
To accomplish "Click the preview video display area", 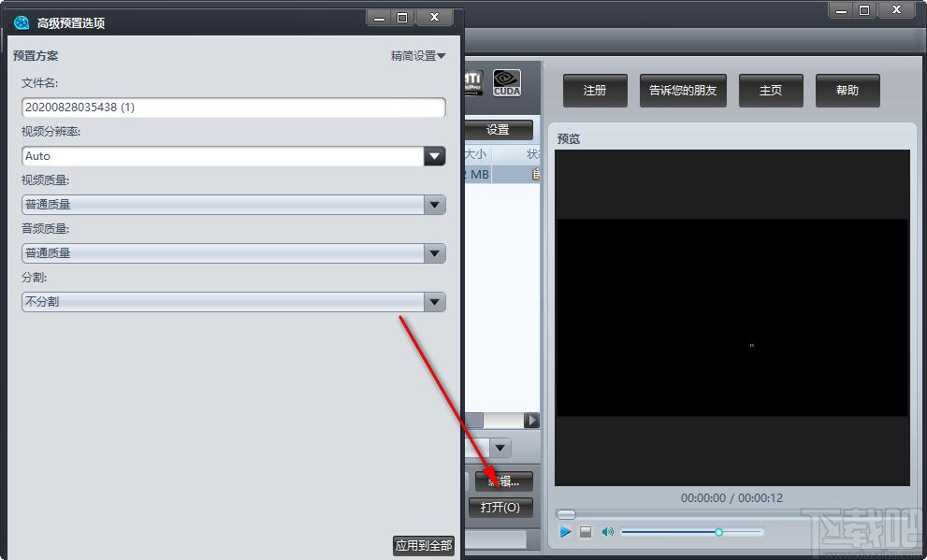I will pyautogui.click(x=731, y=318).
